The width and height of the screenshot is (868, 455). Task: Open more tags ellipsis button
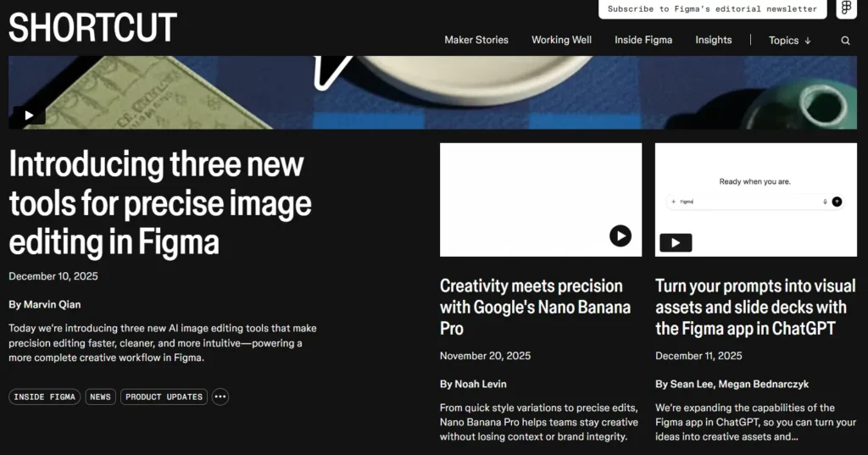pyautogui.click(x=220, y=397)
